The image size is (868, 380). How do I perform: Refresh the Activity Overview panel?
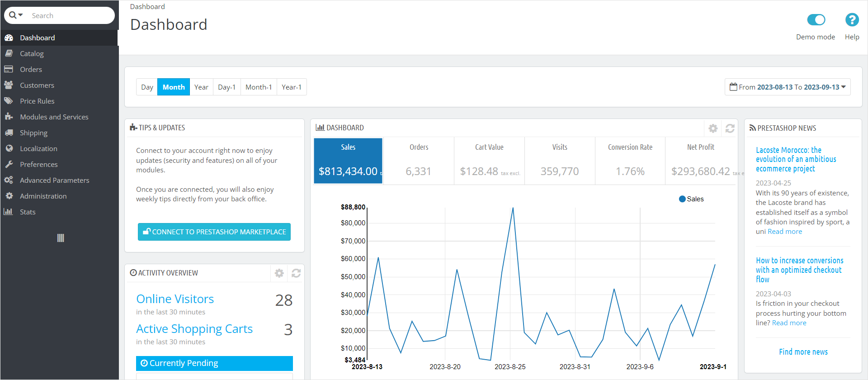coord(296,273)
